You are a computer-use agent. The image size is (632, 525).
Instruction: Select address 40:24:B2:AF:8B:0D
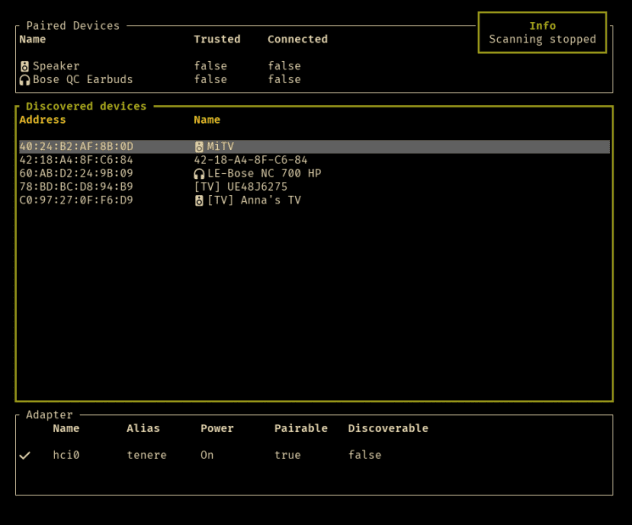[x=76, y=147]
